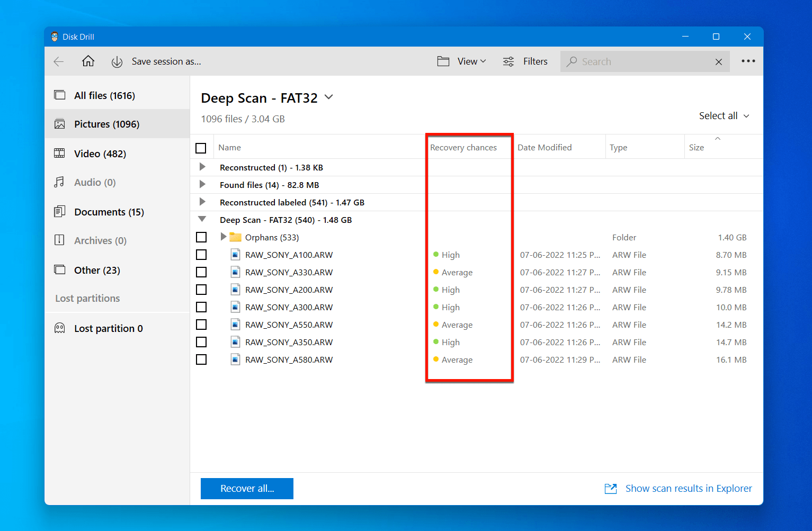The image size is (812, 531).
Task: Switch to Pictures (1096) category
Action: (x=118, y=124)
